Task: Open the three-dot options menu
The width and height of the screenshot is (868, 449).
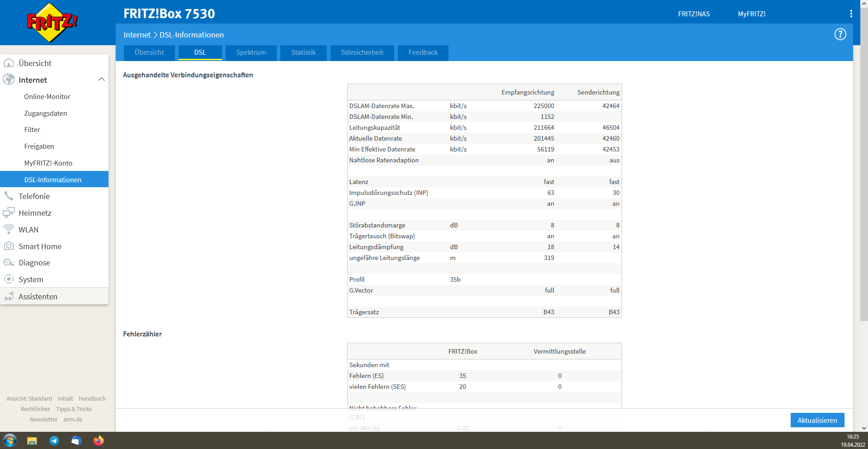Action: [851, 14]
